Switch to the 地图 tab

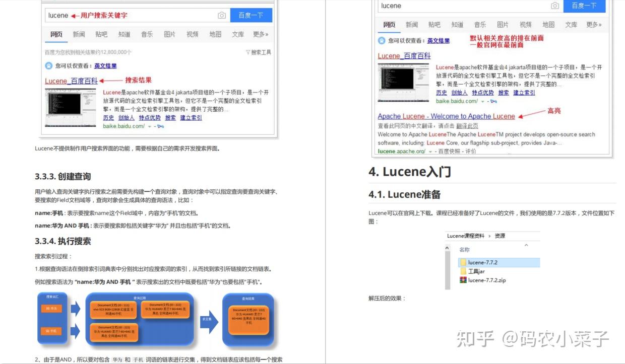pyautogui.click(x=548, y=25)
